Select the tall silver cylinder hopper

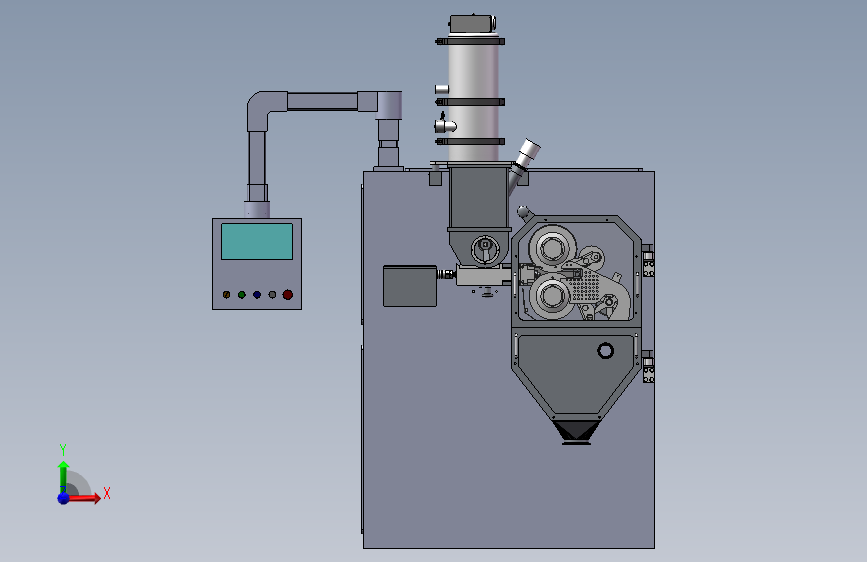pyautogui.click(x=473, y=102)
